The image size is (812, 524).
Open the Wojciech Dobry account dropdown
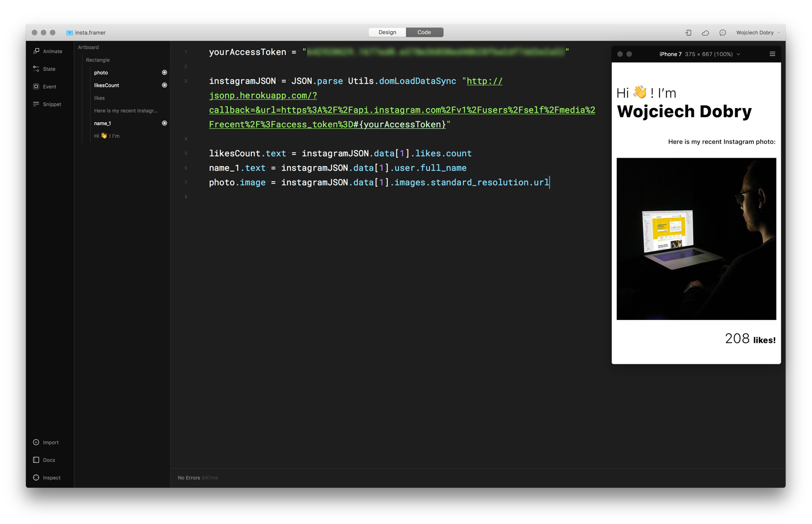click(758, 33)
